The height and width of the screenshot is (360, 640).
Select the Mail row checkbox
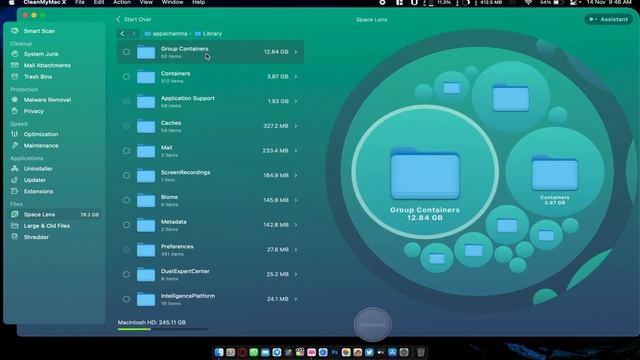[x=127, y=151]
